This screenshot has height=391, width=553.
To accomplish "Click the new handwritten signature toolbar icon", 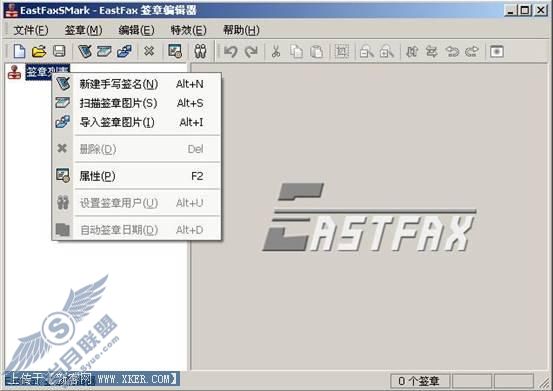I will click(x=85, y=51).
